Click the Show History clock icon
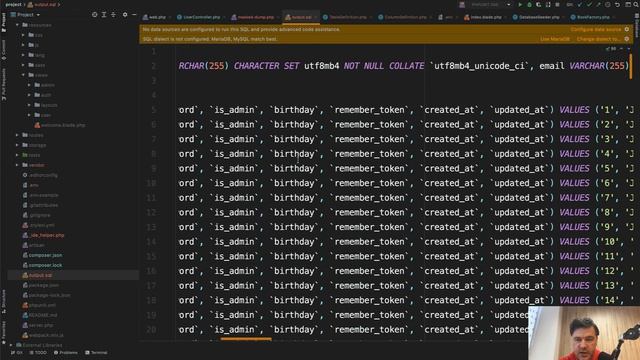The height and width of the screenshot is (360, 640). point(608,5)
